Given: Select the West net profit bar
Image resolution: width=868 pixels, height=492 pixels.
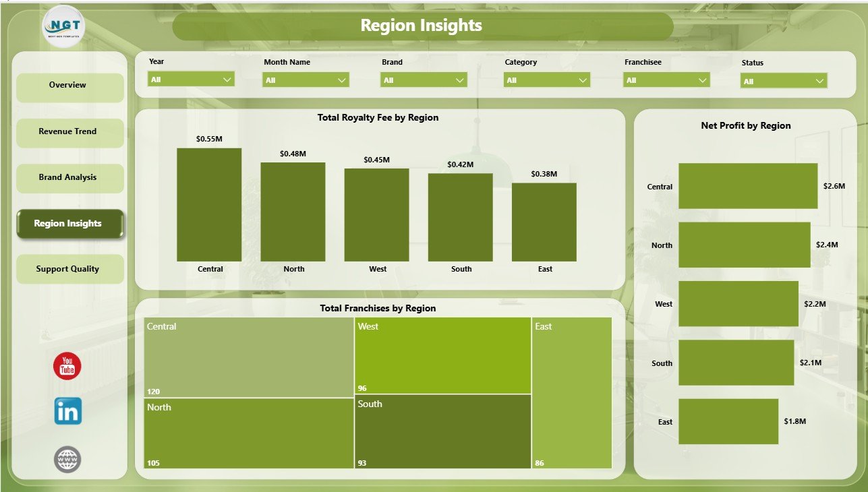Looking at the screenshot, I should (739, 303).
